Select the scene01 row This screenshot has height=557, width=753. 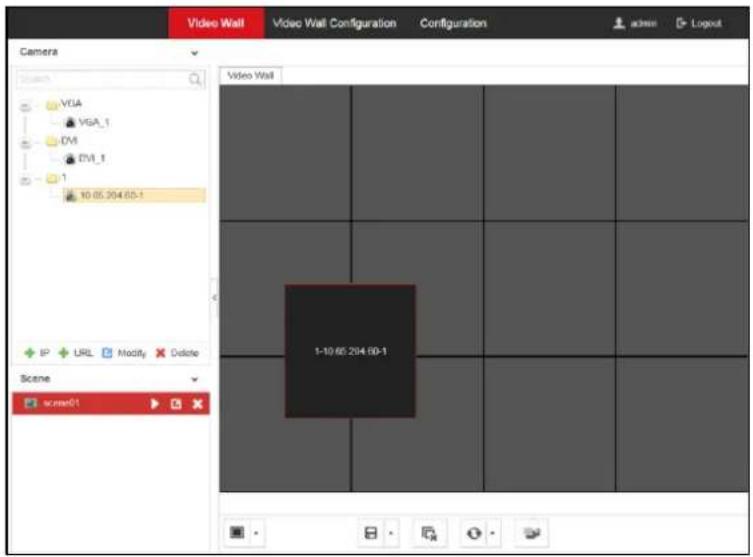tap(111, 403)
